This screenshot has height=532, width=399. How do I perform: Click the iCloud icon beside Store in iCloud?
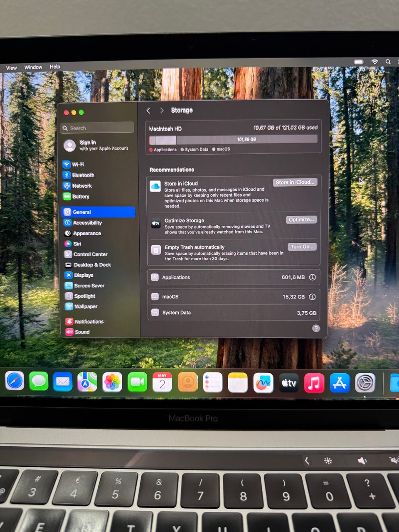click(x=155, y=186)
